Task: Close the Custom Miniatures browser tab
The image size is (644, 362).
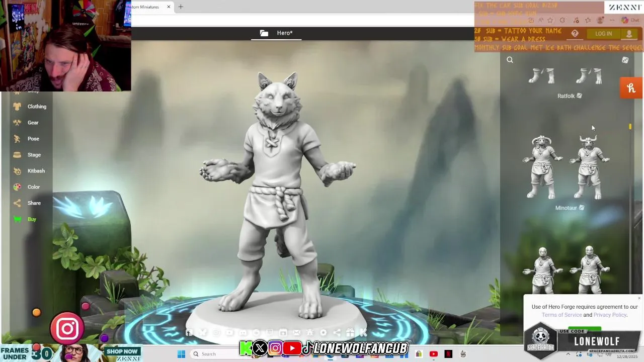Action: pyautogui.click(x=169, y=7)
